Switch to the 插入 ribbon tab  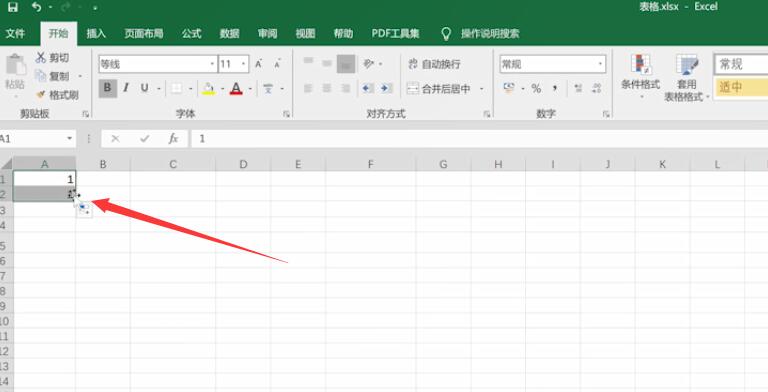96,33
